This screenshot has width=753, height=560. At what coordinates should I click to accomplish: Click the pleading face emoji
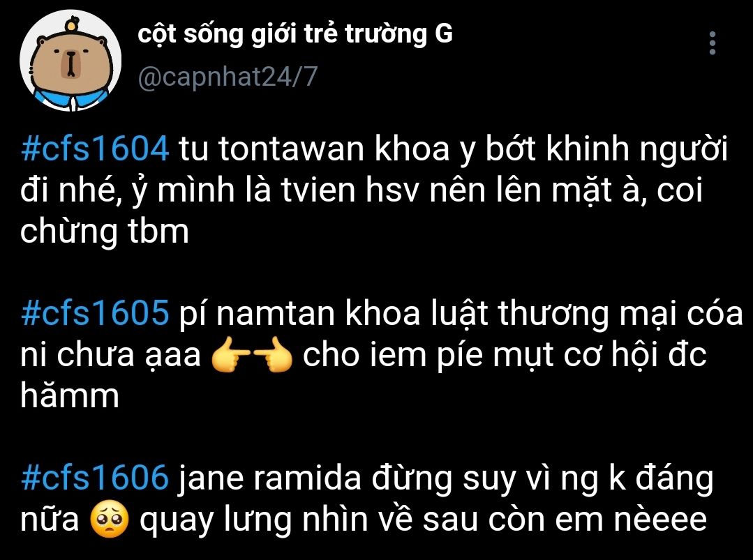[110, 520]
